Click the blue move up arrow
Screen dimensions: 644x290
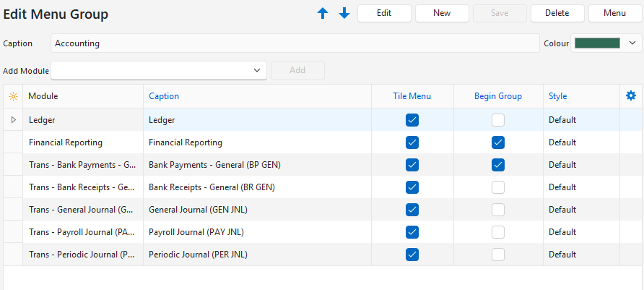322,13
